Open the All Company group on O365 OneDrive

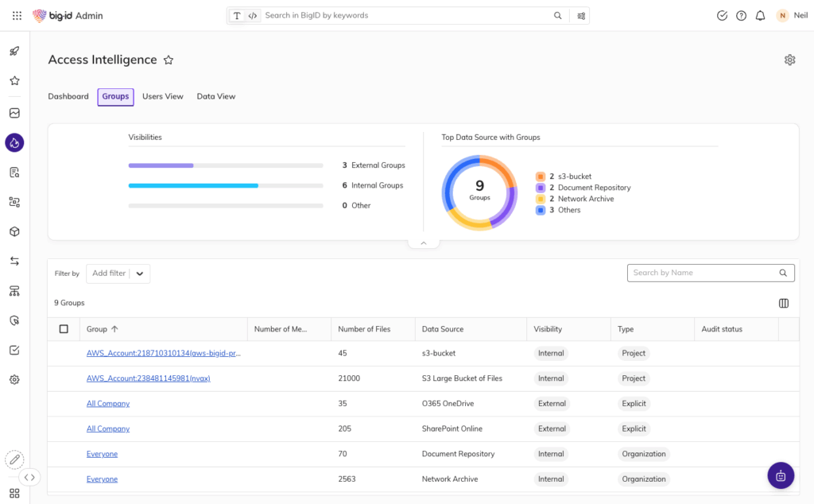107,403
